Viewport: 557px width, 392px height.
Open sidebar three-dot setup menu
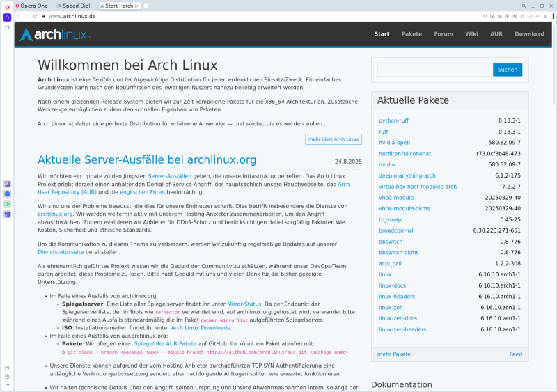click(x=7, y=386)
